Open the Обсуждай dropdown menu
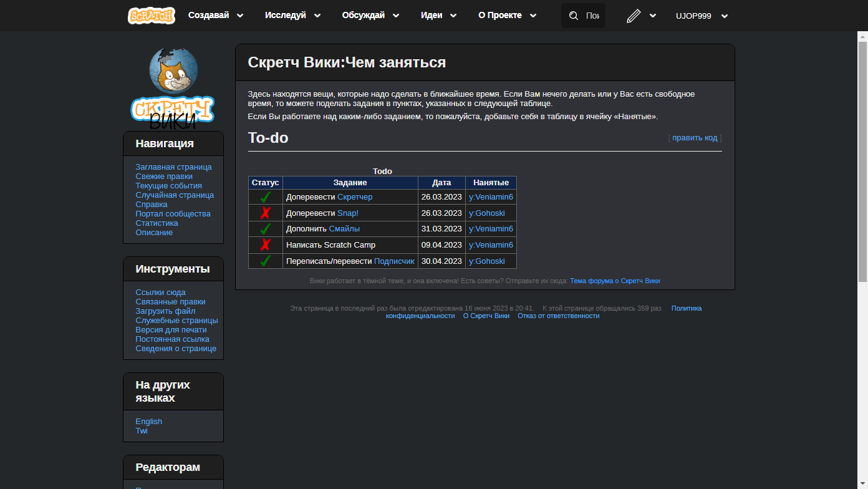868x489 pixels. click(x=371, y=16)
